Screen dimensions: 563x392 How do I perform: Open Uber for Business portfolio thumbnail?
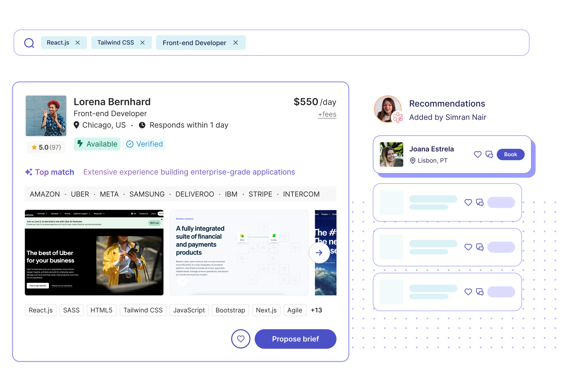click(x=94, y=252)
